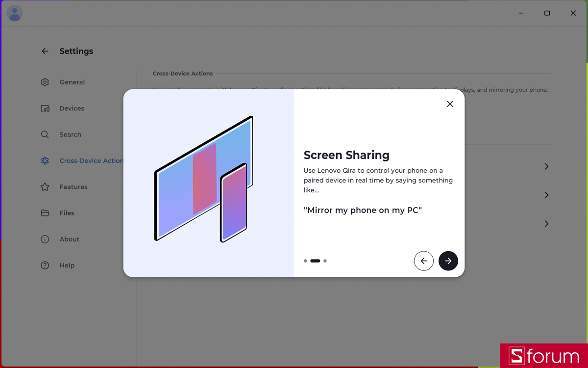Expand the top chevron row behind the dialog
588x368 pixels.
[546, 167]
